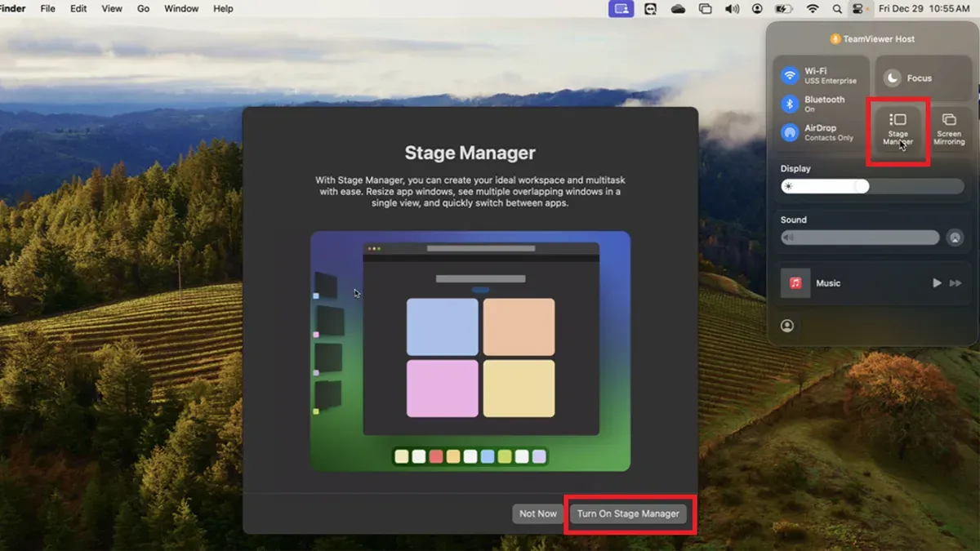Open the cloud status menu bar icon

(x=678, y=9)
